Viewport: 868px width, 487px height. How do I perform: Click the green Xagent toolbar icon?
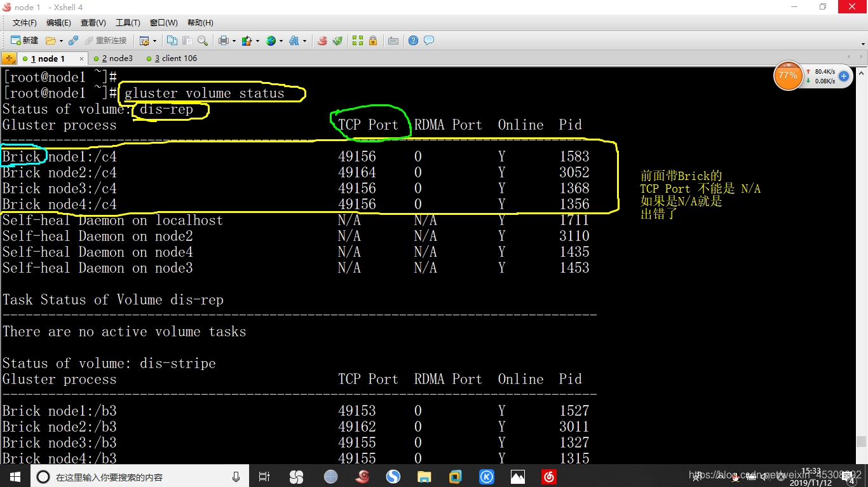coord(337,41)
